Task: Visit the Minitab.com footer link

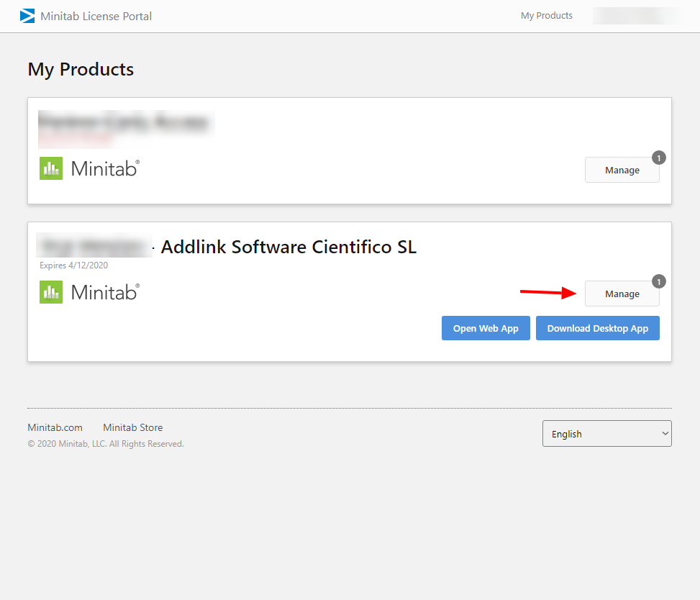Action: pos(55,427)
